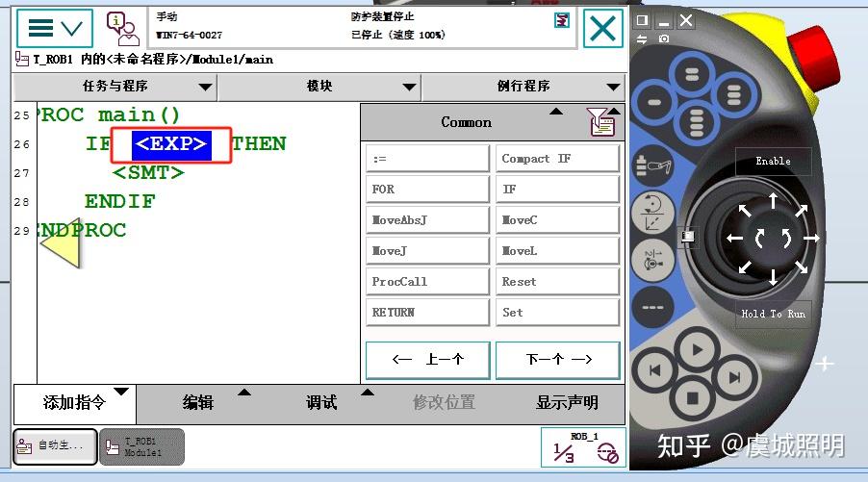Insert the MoveAbsJ instruction
This screenshot has height=482, width=868.
(427, 220)
